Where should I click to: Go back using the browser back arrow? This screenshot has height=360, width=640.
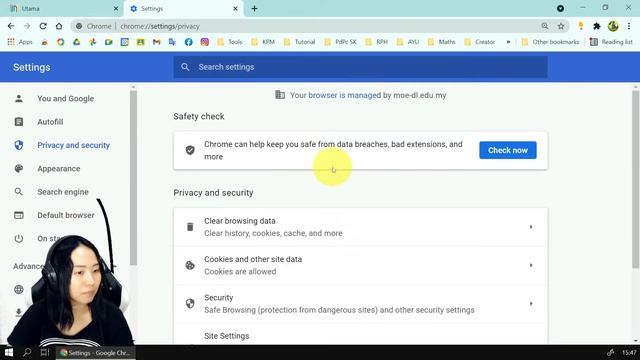point(11,26)
